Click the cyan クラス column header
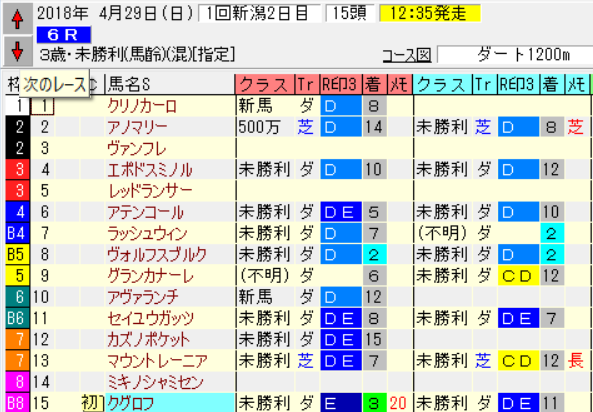Screen dimensions: 593x412 click(442, 84)
